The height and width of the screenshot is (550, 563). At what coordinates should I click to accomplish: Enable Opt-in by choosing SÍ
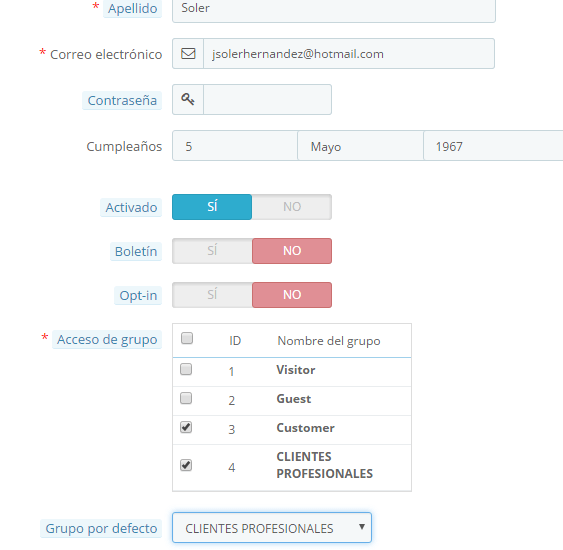tap(212, 295)
